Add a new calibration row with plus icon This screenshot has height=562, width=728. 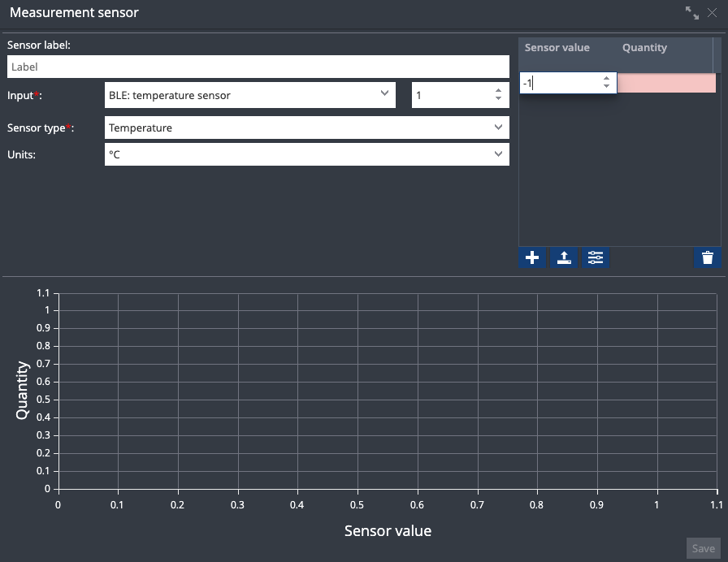tap(532, 257)
